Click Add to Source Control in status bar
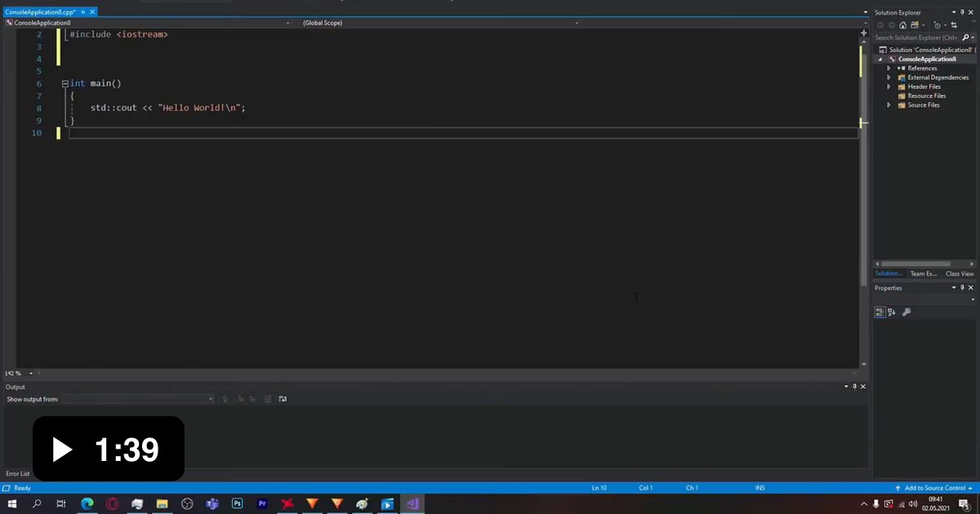 point(934,488)
